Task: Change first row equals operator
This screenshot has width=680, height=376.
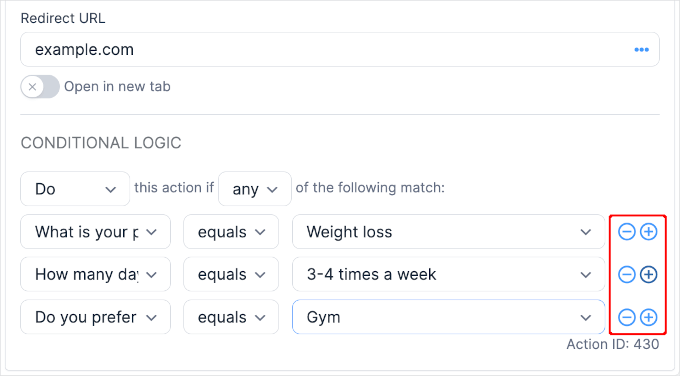Action: [x=231, y=232]
